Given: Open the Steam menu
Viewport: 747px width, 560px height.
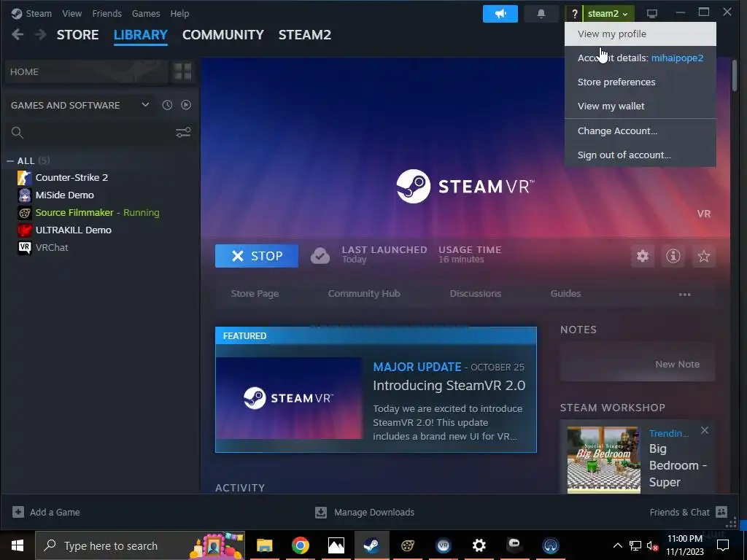Looking at the screenshot, I should [x=39, y=13].
